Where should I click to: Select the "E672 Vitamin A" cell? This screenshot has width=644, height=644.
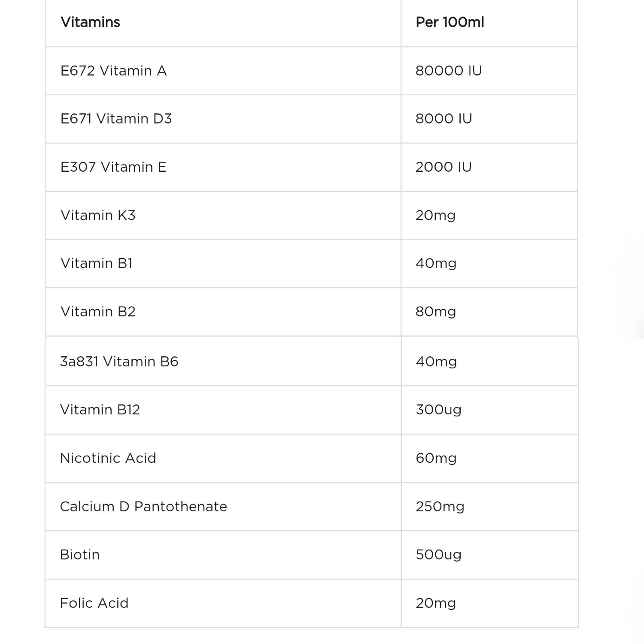pyautogui.click(x=113, y=71)
